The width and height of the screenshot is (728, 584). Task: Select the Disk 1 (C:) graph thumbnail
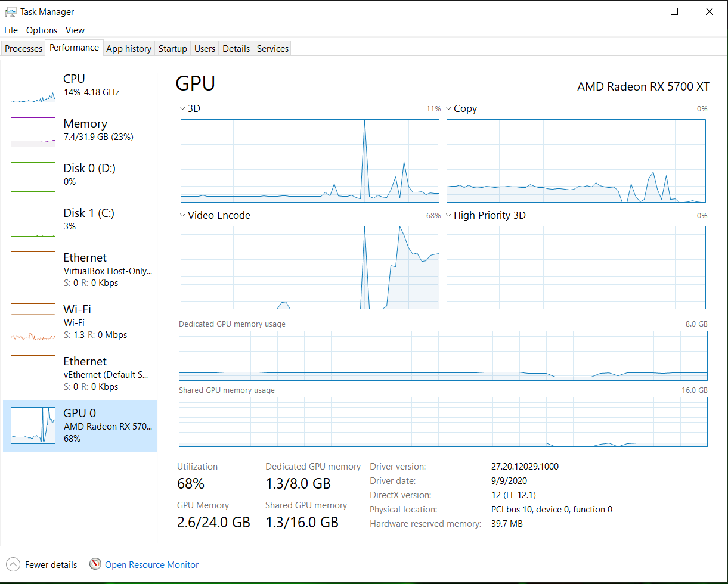pyautogui.click(x=33, y=222)
